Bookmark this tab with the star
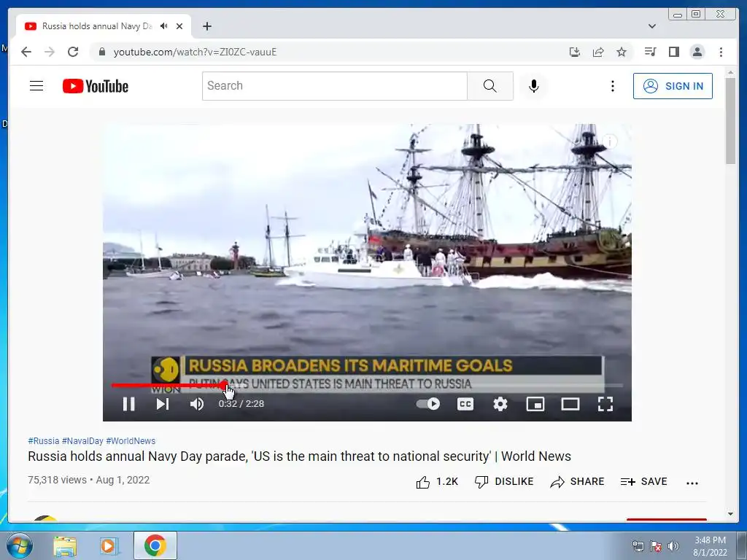This screenshot has height=560, width=747. point(622,52)
